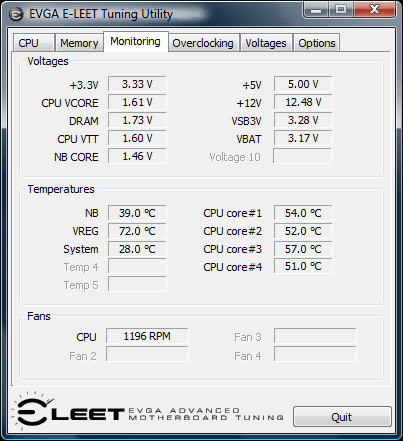Click the Voltages group heading
This screenshot has height=441, width=403.
[x=48, y=61]
